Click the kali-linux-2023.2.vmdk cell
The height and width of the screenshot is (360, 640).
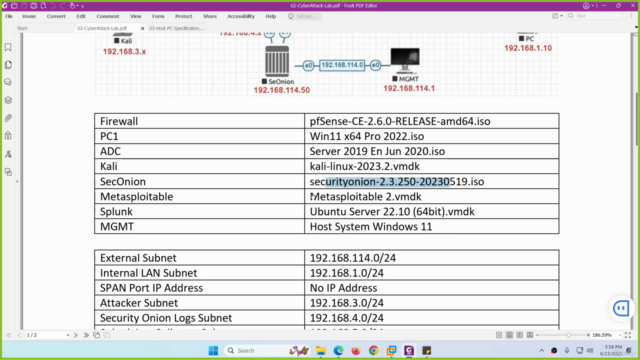click(432, 166)
